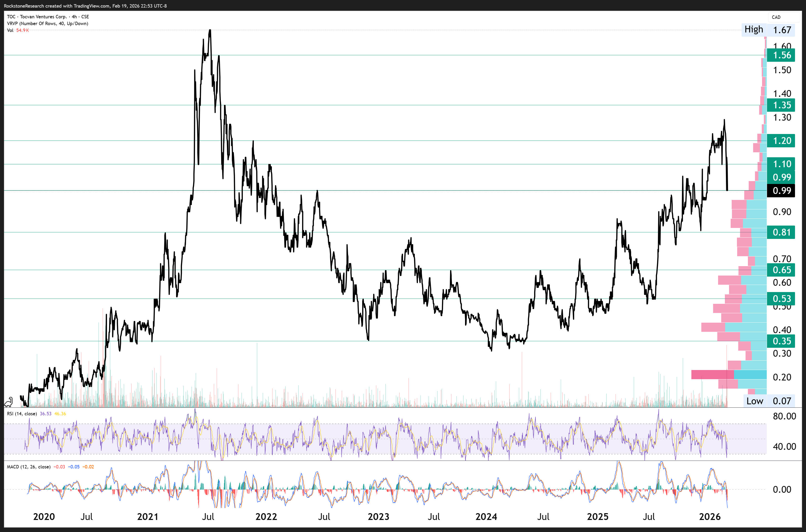
Task: Select the RSI (14, close) legend
Action: [22, 414]
